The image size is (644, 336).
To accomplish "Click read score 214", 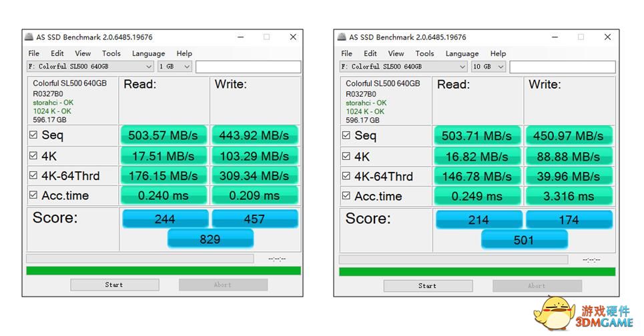I will click(479, 219).
